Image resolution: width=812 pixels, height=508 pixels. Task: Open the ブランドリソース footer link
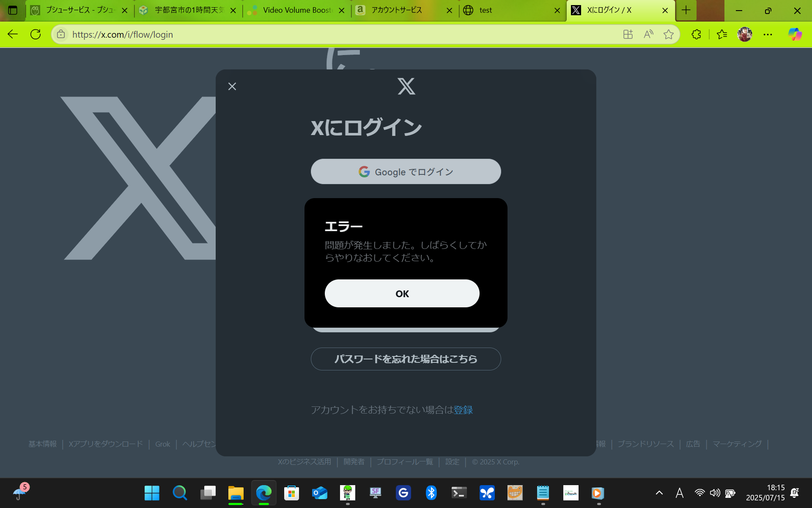646,444
